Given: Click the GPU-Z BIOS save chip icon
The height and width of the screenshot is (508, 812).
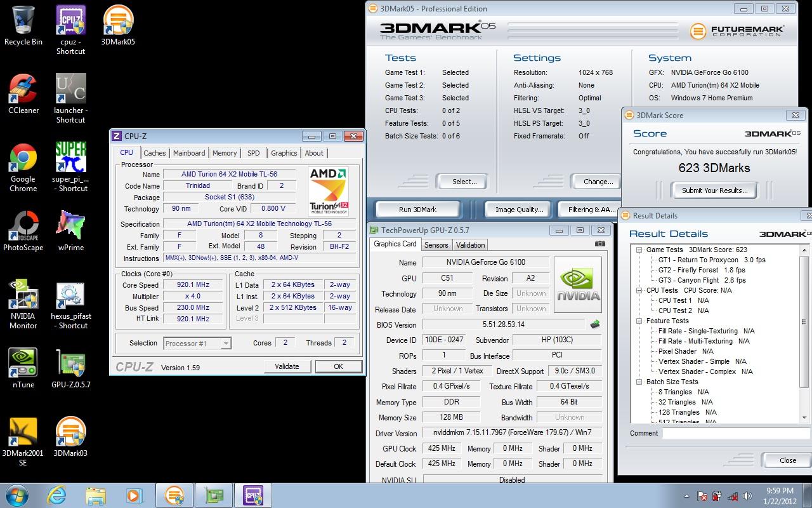Looking at the screenshot, I should pyautogui.click(x=594, y=324).
